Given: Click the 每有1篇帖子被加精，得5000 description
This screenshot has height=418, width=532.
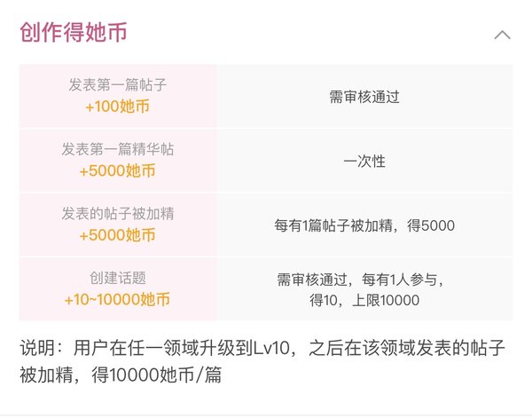Looking at the screenshot, I should pos(364,225).
